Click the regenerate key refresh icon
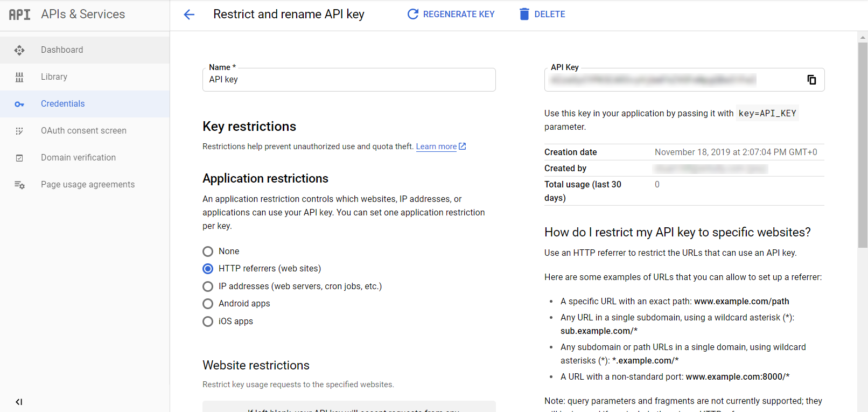Viewport: 868px width, 412px height. (413, 14)
